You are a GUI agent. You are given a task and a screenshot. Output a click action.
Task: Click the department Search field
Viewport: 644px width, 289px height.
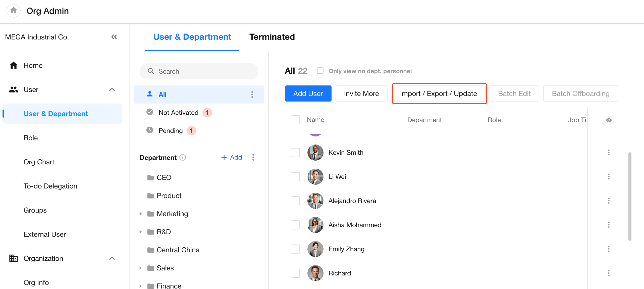199,72
